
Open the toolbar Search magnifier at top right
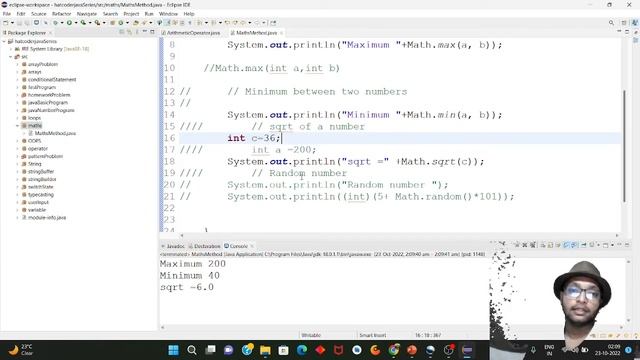pos(611,23)
